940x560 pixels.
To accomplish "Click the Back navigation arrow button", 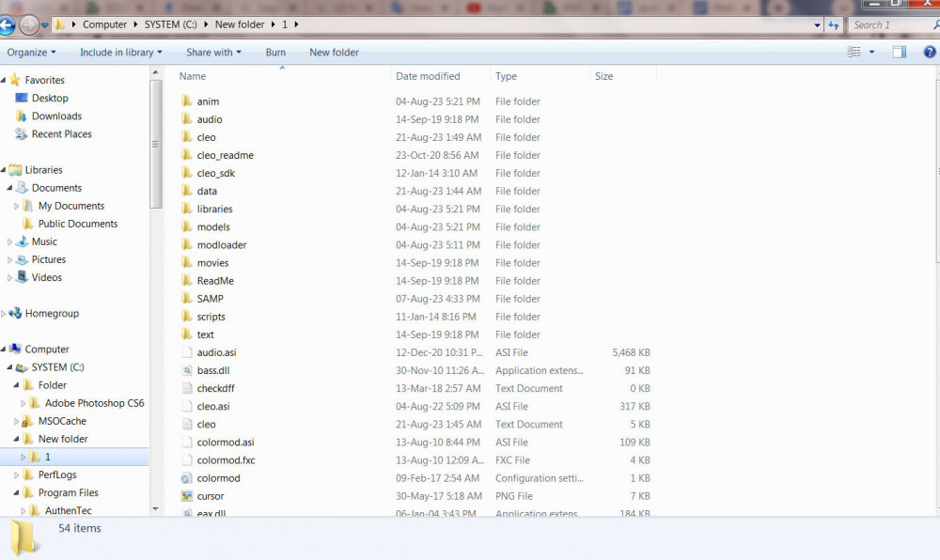I will click(6, 25).
